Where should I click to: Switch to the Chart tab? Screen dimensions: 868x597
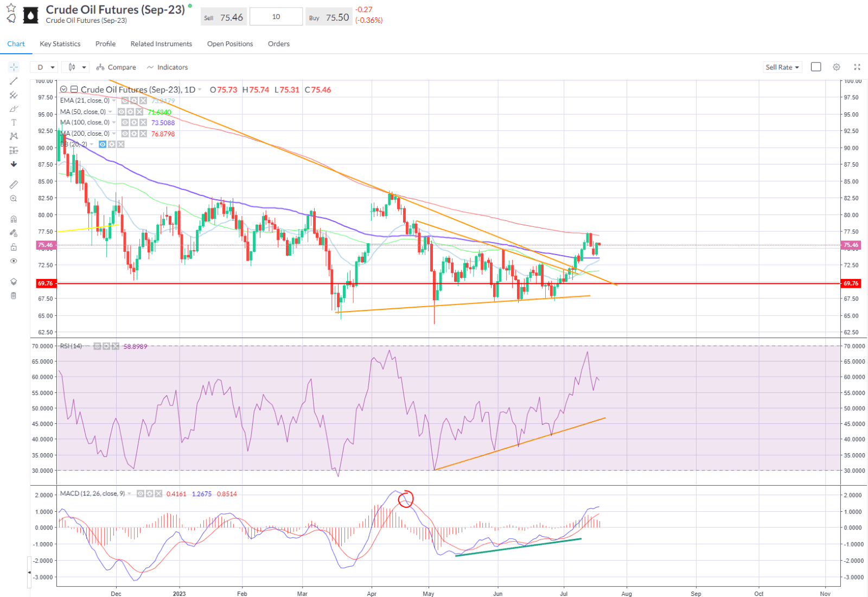coord(16,44)
